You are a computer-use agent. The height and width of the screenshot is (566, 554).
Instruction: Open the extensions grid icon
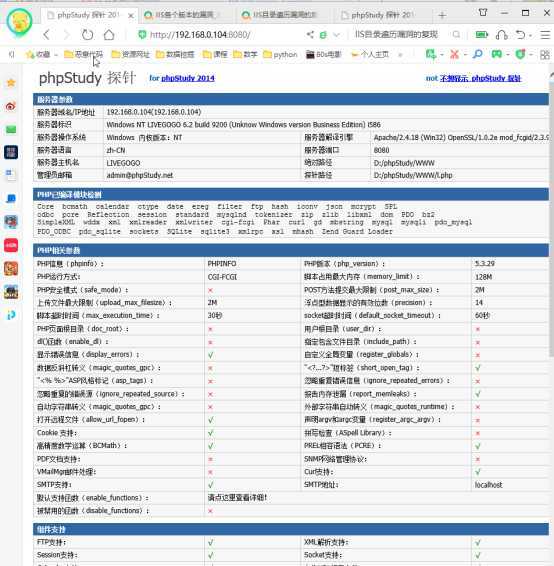click(x=545, y=55)
